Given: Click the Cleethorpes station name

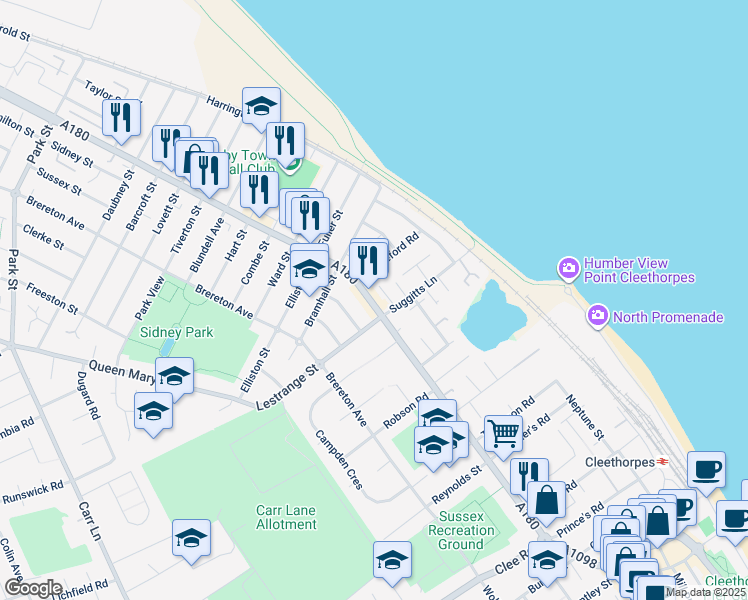Looking at the screenshot, I should [620, 462].
